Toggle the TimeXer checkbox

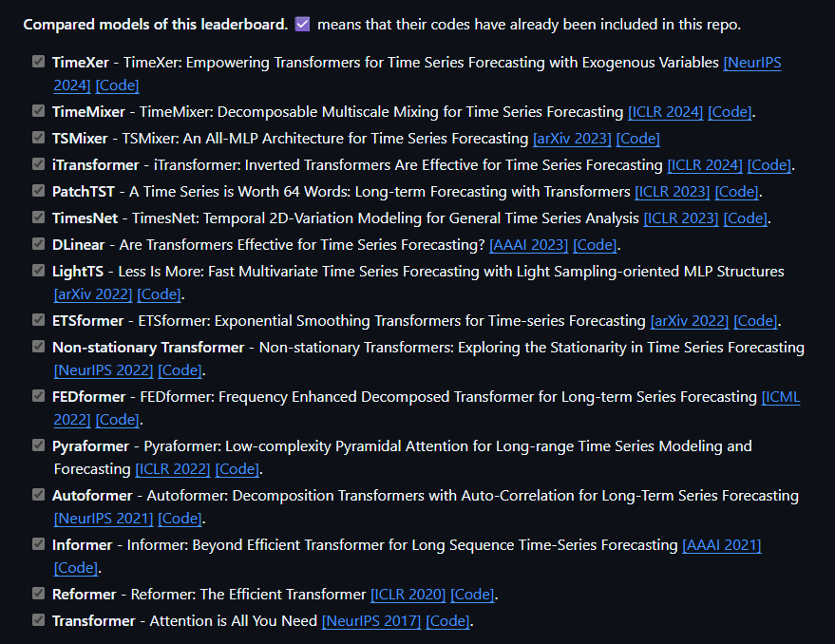[38, 62]
